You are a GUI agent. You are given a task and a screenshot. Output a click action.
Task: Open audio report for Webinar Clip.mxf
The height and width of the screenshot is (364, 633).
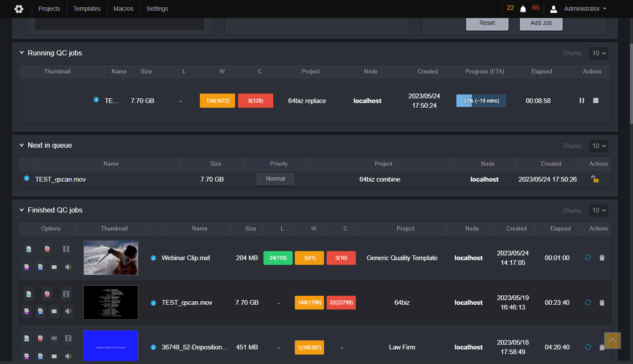[68, 267]
